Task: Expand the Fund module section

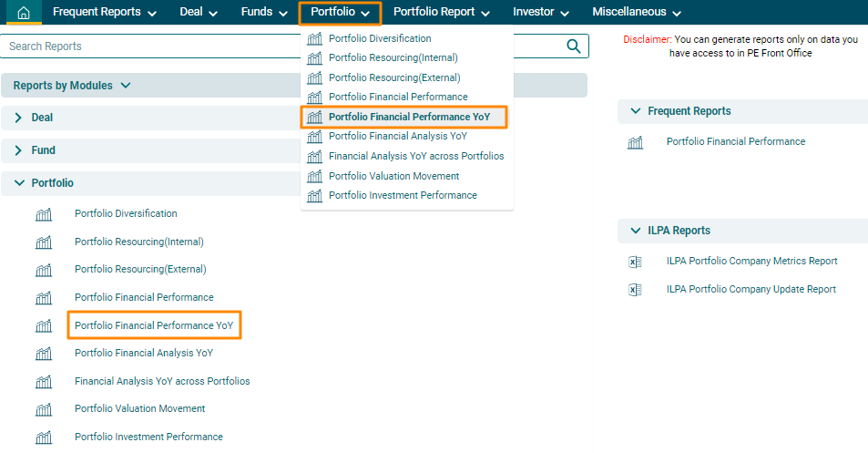Action: pos(18,150)
